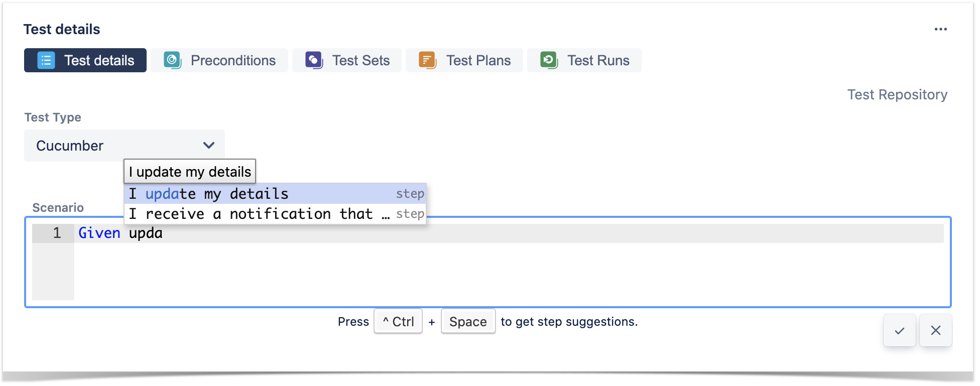980x386 pixels.
Task: Open the Test Runs tab
Action: pyautogui.click(x=584, y=60)
